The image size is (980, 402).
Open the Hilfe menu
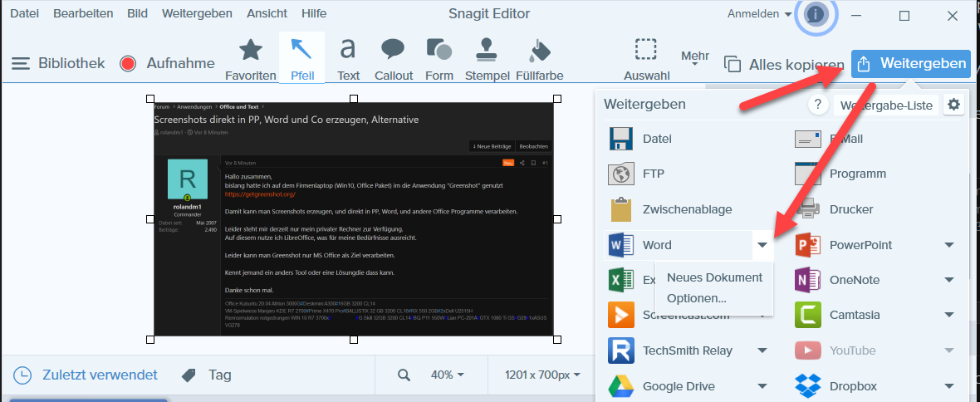coord(314,13)
